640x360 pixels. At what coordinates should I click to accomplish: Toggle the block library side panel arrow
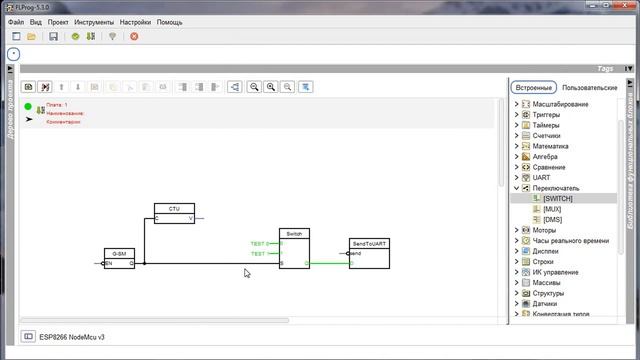[630, 83]
